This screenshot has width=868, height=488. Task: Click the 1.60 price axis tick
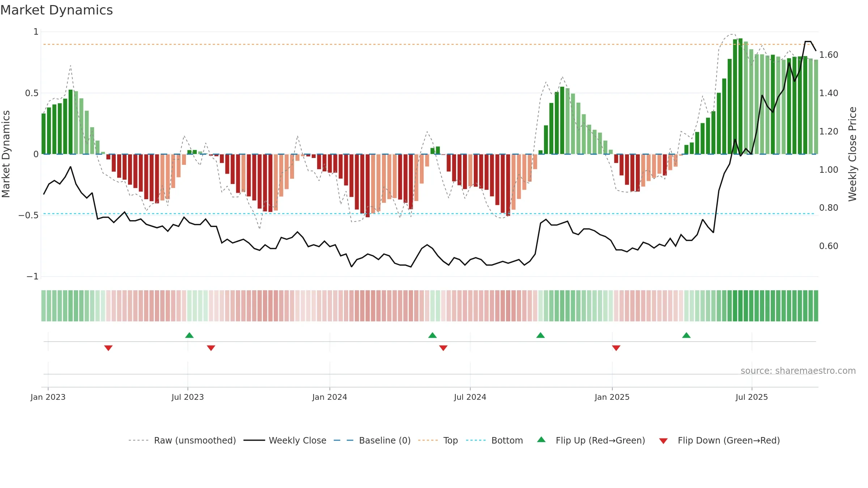point(829,55)
